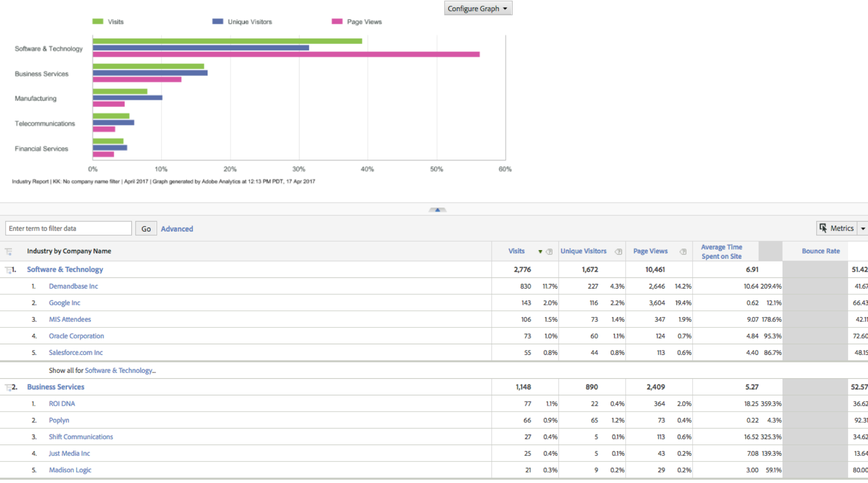Click the blue Unique Visitors legend swatch
The height and width of the screenshot is (483, 868).
218,21
